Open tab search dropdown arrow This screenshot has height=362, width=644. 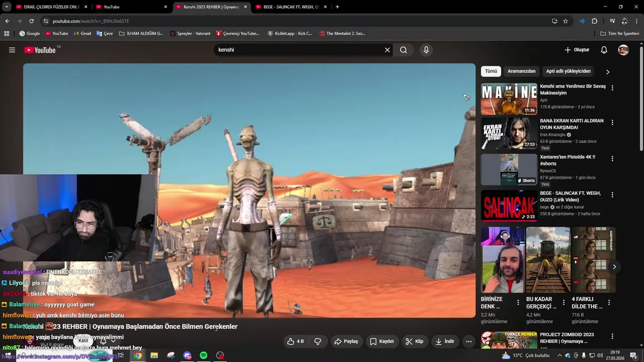pyautogui.click(x=7, y=7)
